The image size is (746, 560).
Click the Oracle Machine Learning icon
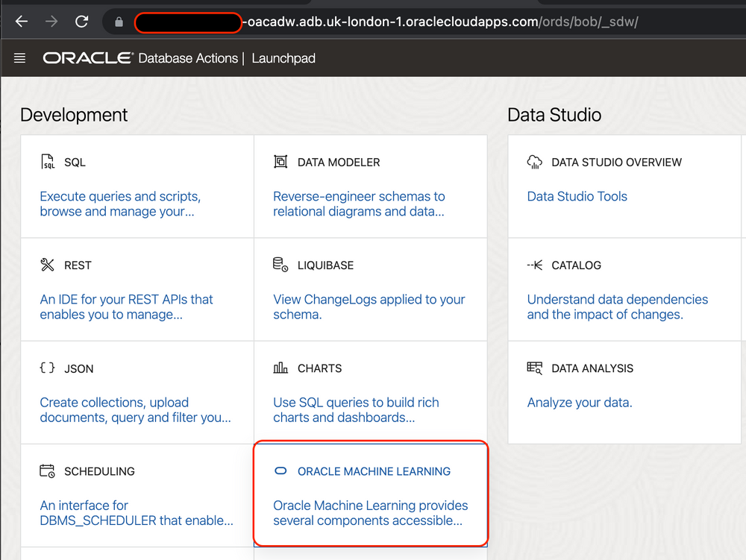point(280,471)
